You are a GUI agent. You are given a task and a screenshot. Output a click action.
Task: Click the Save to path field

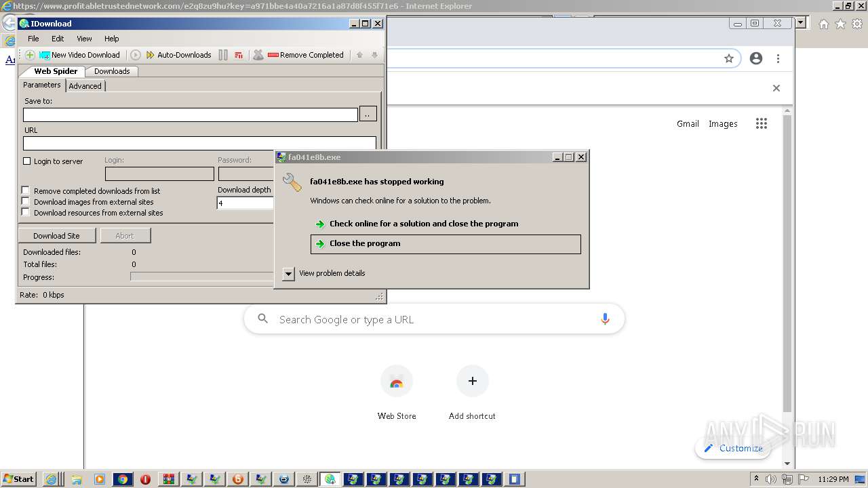click(x=191, y=115)
